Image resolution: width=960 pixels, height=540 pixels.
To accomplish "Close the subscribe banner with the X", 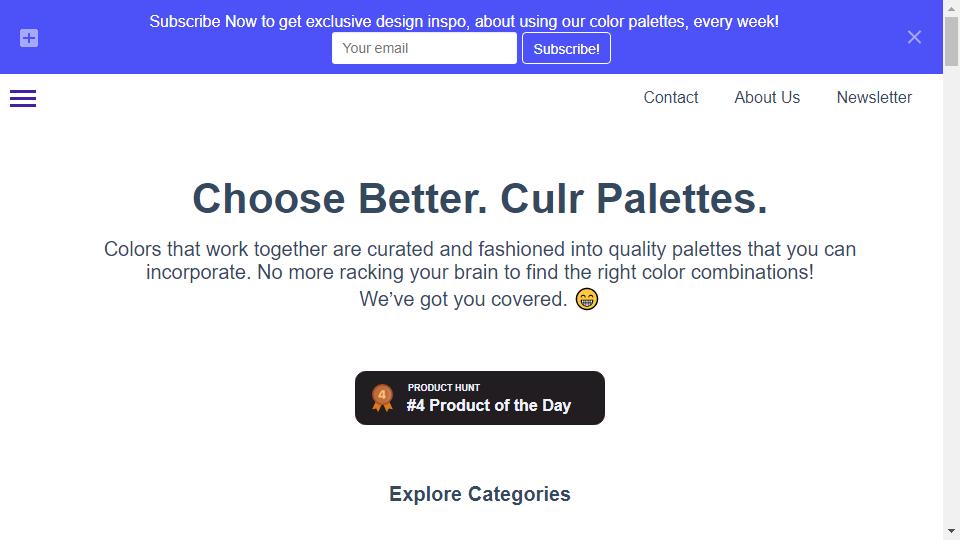I will [914, 37].
